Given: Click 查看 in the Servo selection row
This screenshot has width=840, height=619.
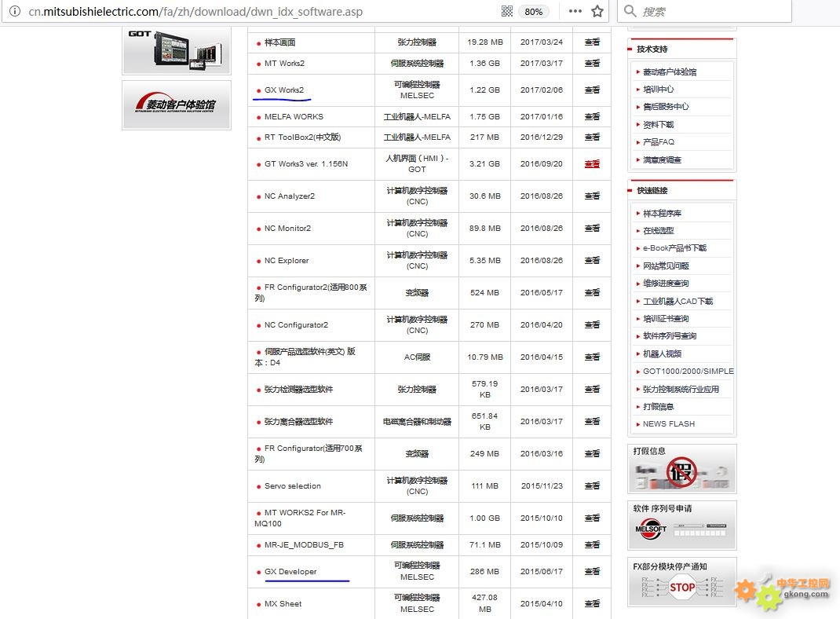Looking at the screenshot, I should click(592, 486).
